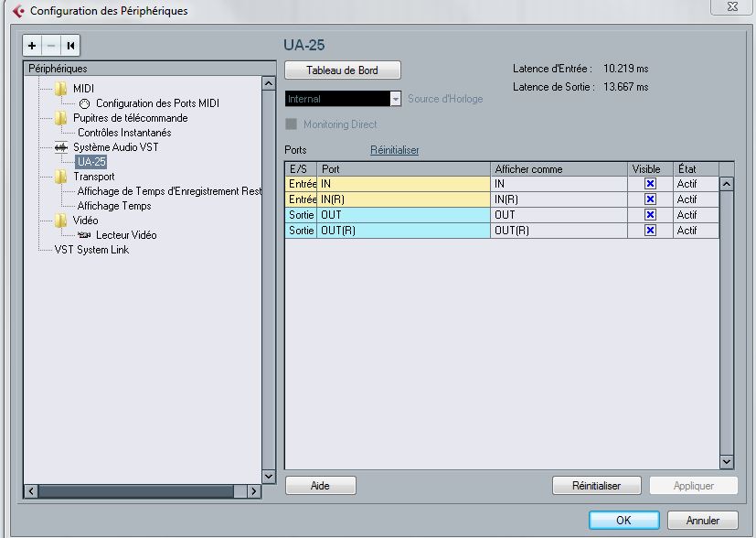The height and width of the screenshot is (538, 756).
Task: Select Affichage de Temps d'Enregistrement item
Action: pyautogui.click(x=169, y=191)
